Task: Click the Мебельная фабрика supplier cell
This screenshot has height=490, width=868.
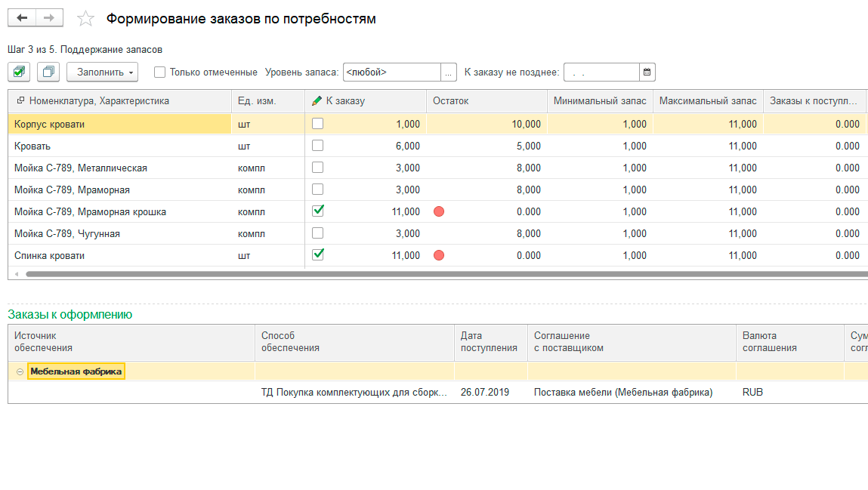Action: 76,371
